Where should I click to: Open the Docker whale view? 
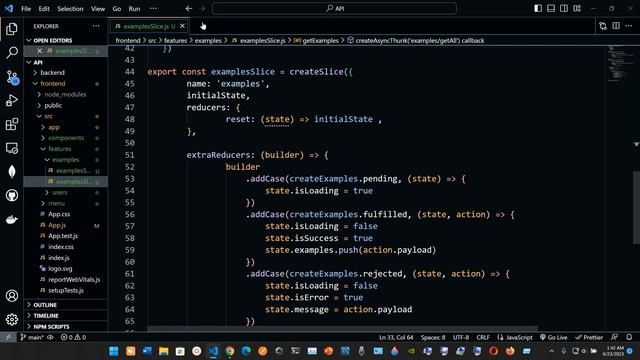point(12,219)
